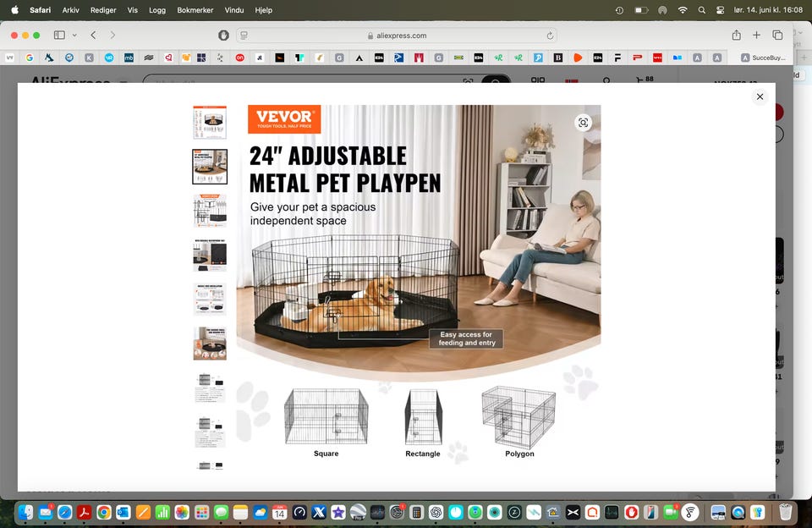Open Outlook from the dock
Screen dimensions: 812x528
[123, 513]
